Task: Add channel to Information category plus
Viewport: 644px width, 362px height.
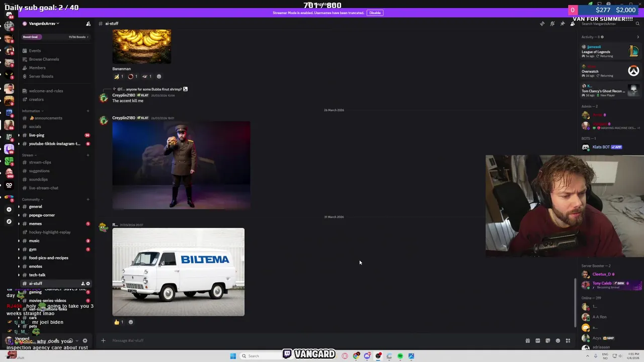Action: coord(88,111)
